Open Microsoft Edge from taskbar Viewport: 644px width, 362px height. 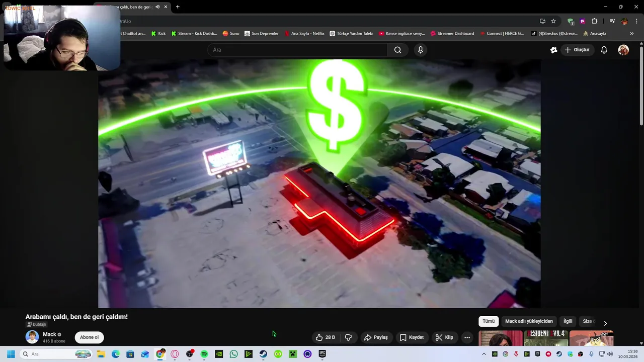116,354
